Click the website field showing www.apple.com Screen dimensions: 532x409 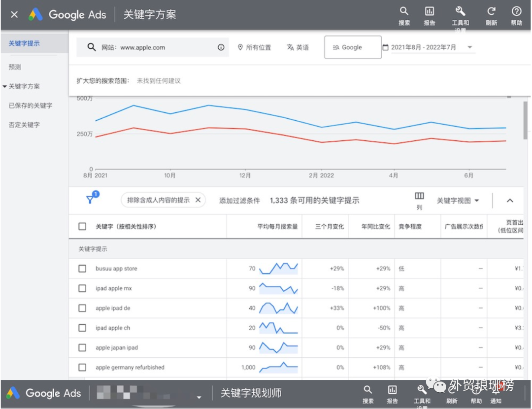[x=152, y=47]
